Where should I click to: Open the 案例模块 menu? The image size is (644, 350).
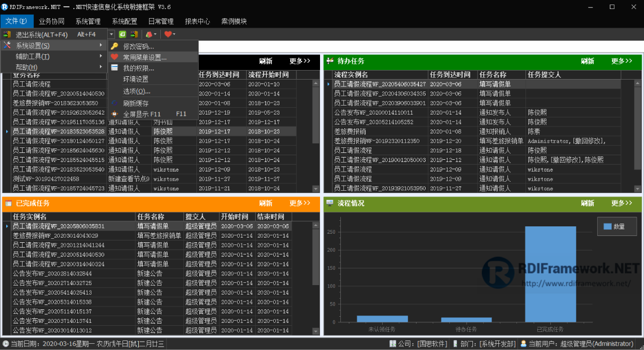coord(234,21)
